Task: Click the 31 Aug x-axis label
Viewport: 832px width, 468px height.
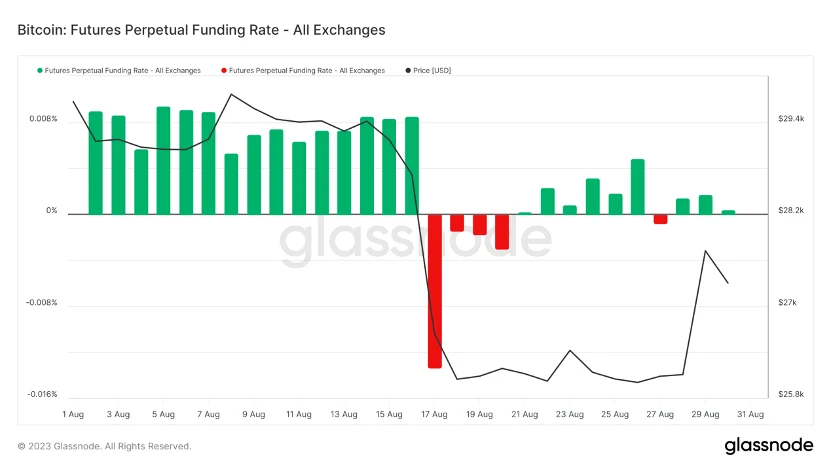Action: coord(751,413)
